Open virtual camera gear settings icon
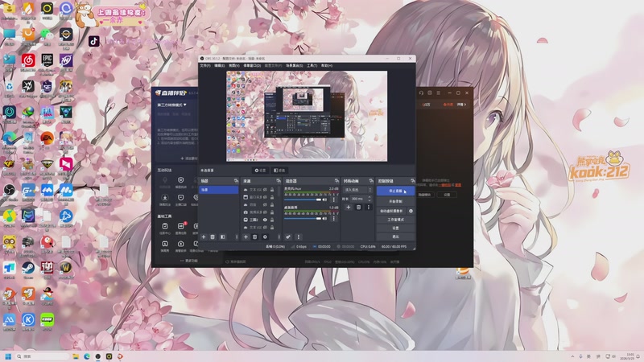The image size is (644, 362). [x=411, y=211]
